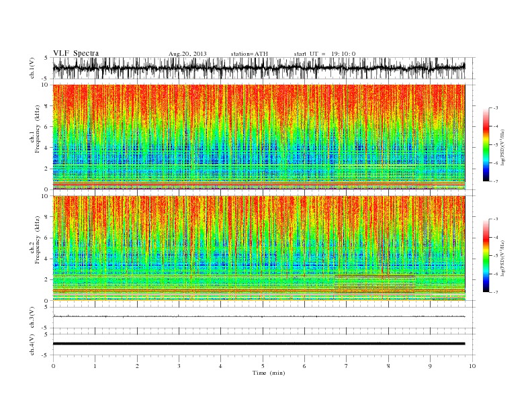This screenshot has height=411, width=532.
Task: Click the 'VLF Spectra' title text
Action: [x=76, y=53]
